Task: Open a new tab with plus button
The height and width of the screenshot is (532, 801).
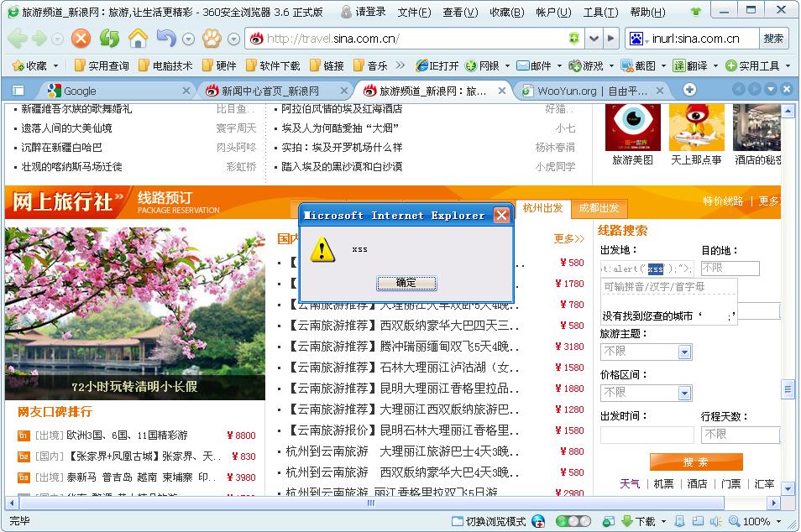Action: [x=689, y=90]
